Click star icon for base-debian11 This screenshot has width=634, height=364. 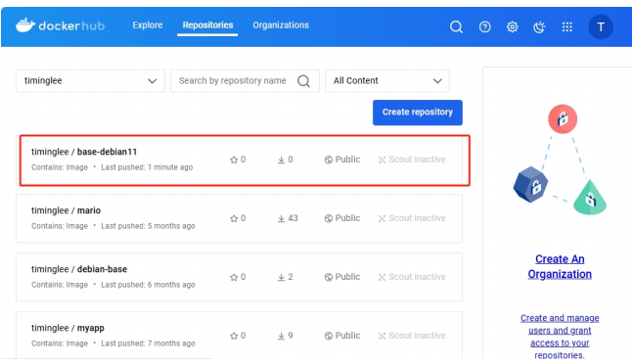[234, 159]
